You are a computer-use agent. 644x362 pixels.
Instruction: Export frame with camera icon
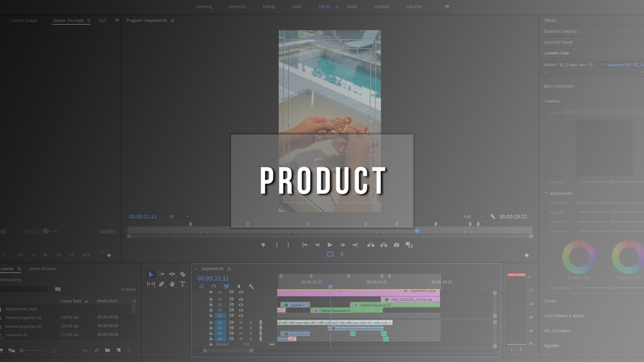pos(397,245)
